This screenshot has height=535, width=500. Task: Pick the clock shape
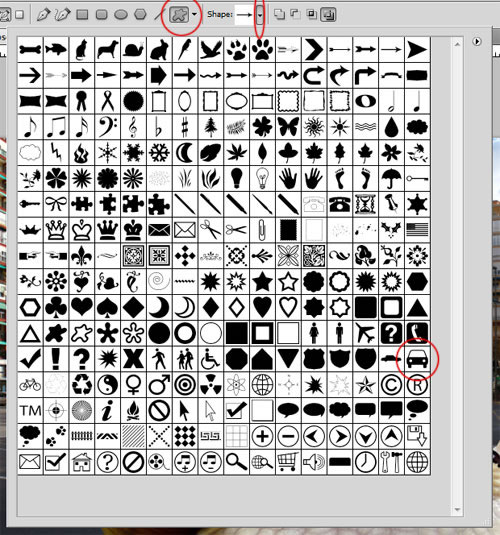(366, 462)
